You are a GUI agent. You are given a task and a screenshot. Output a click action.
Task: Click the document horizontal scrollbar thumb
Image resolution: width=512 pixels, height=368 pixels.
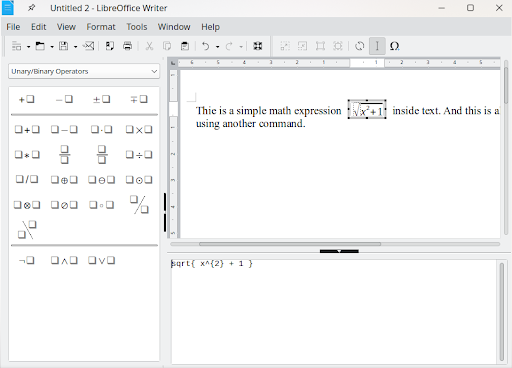click(290, 244)
